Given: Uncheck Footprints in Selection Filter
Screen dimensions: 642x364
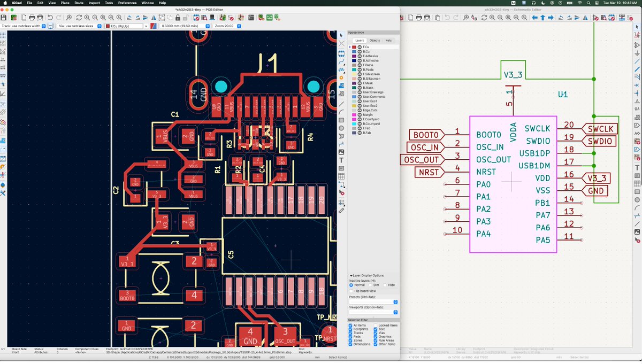Looking at the screenshot, I should tap(350, 329).
